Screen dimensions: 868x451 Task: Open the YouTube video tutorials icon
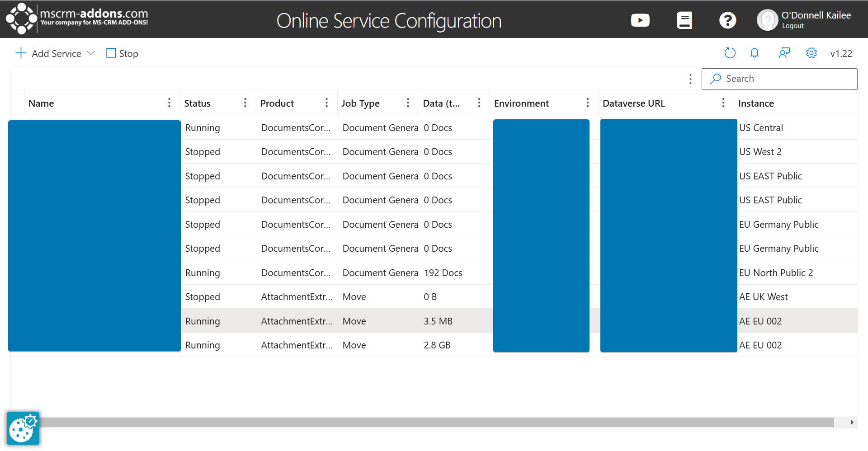[640, 20]
